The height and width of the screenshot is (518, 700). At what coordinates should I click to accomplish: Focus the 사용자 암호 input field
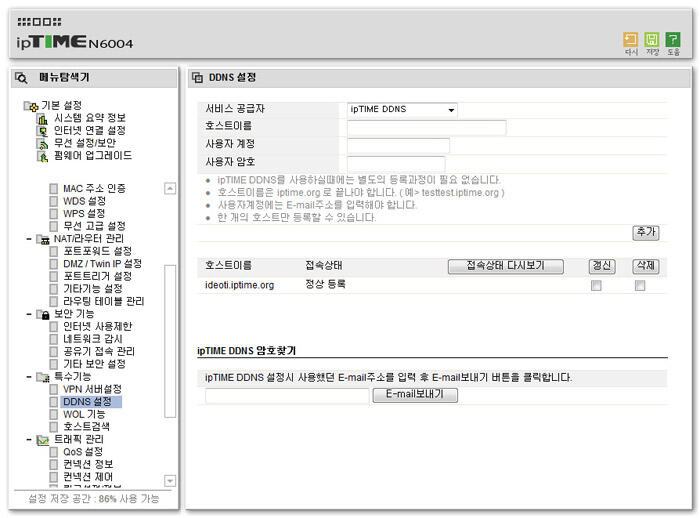[396, 163]
